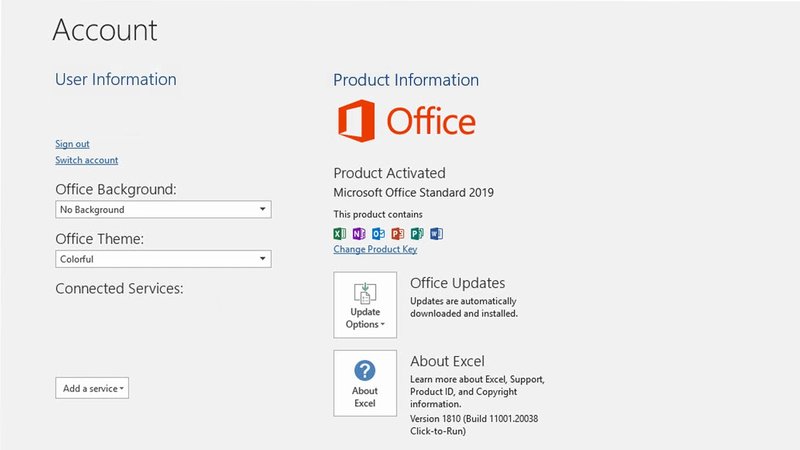Click the OneNote app icon
The height and width of the screenshot is (450, 800).
[359, 233]
